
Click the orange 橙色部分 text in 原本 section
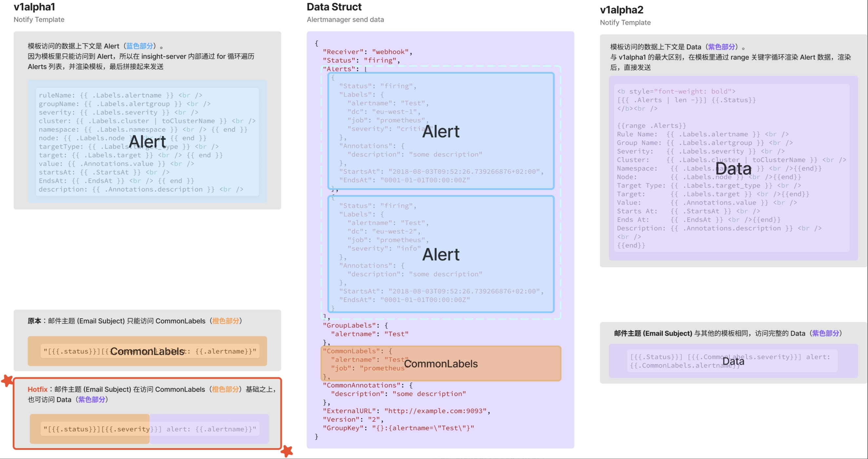226,321
